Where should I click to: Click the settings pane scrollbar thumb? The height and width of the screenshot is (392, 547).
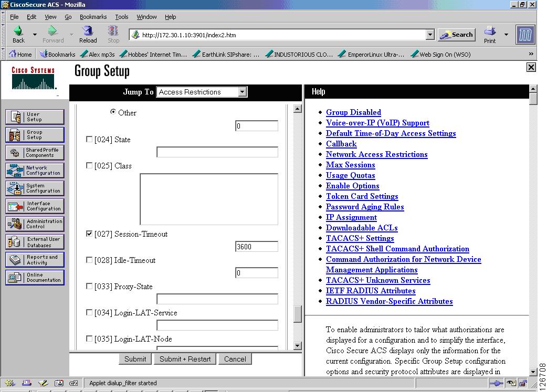coord(297,314)
